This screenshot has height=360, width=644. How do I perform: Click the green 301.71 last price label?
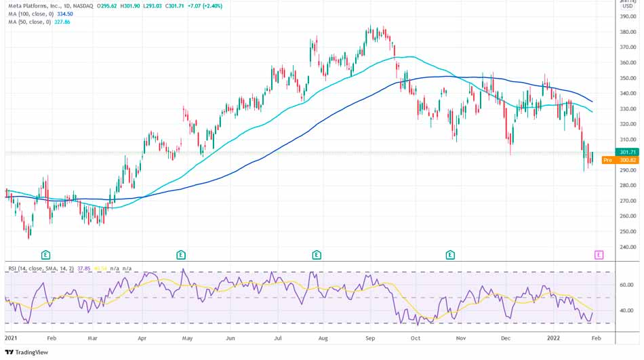tap(627, 152)
